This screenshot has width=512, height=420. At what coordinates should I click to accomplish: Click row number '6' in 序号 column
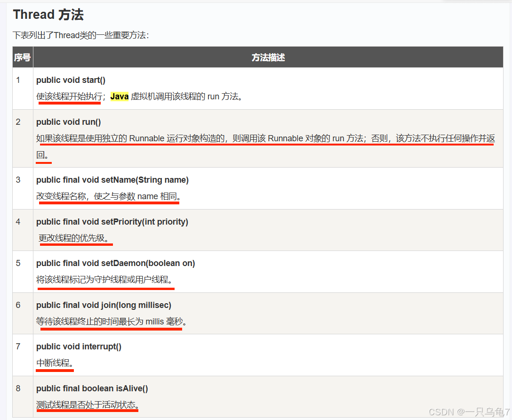point(18,305)
